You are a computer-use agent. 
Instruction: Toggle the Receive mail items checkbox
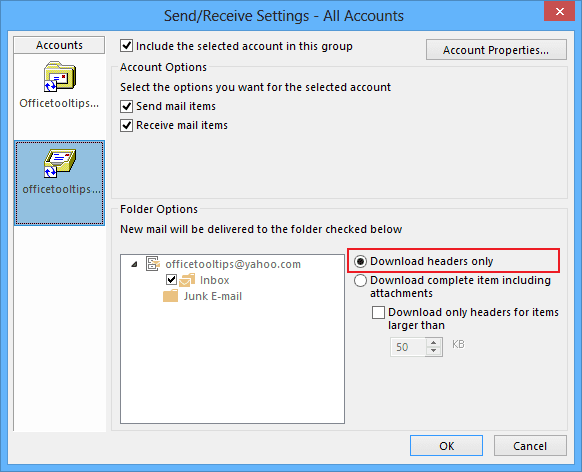(127, 125)
